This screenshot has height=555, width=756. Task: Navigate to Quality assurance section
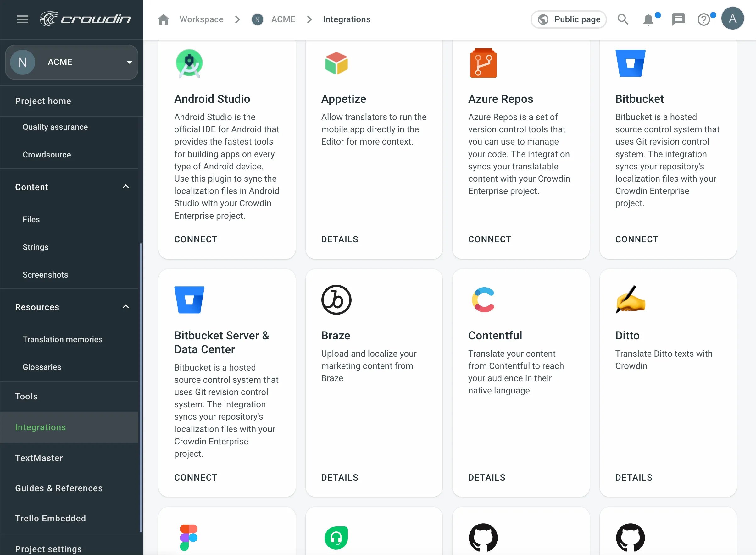coord(56,127)
